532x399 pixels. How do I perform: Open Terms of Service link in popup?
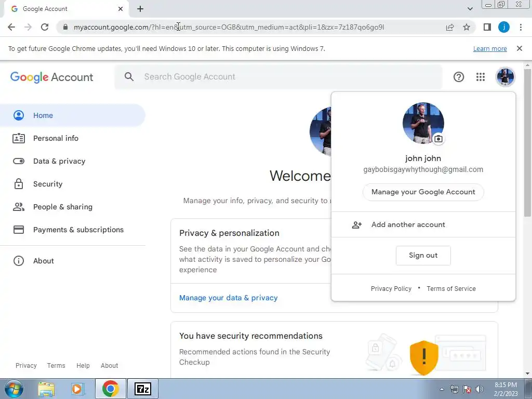click(451, 289)
